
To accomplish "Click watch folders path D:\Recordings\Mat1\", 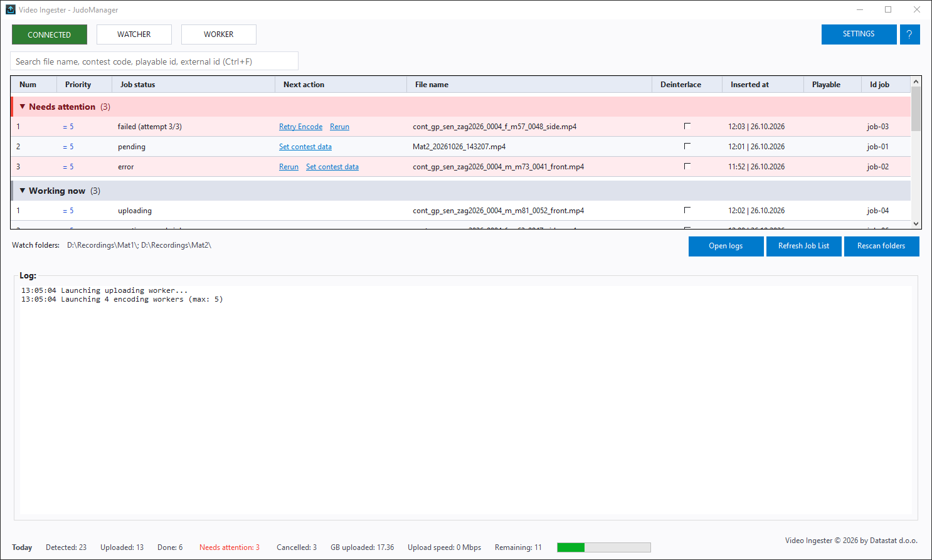I will [102, 245].
